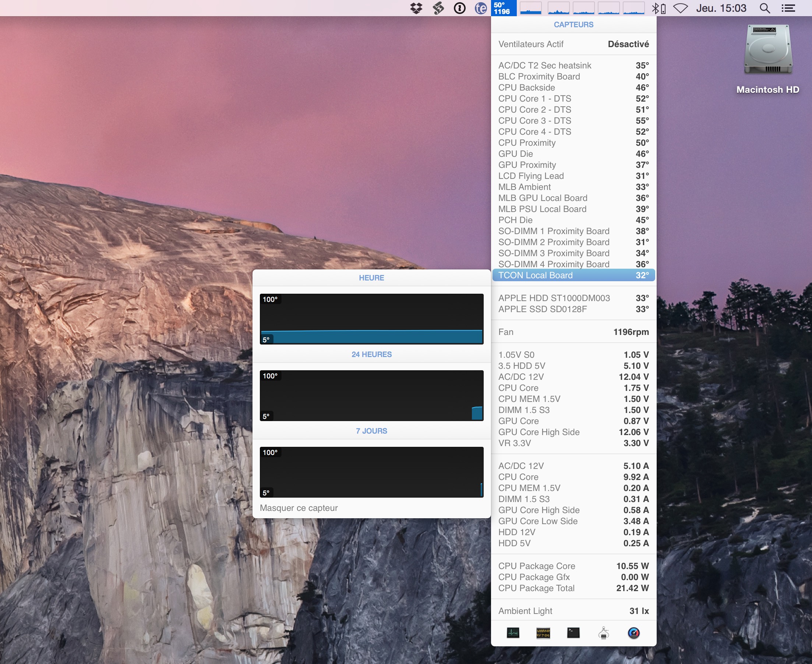Click the 24 Heures temperature graph
This screenshot has height=664, width=812.
[371, 396]
